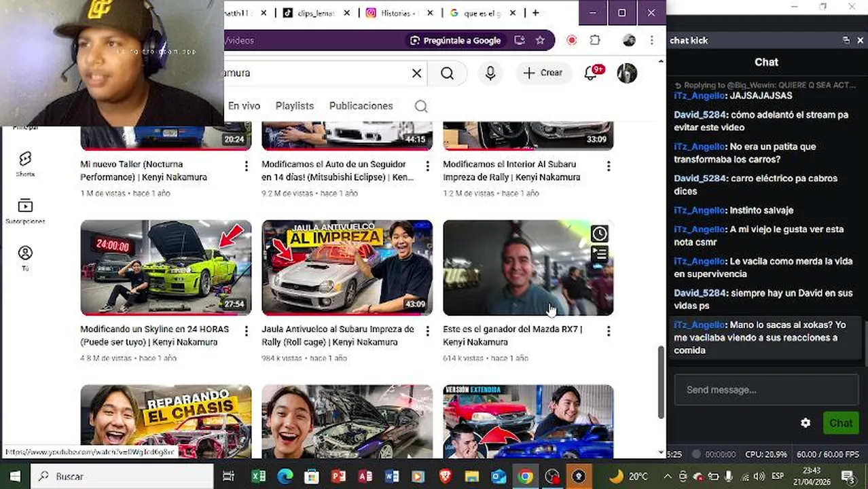Add Mazda RX7 video to Watch Later
This screenshot has height=489, width=868.
(x=600, y=234)
